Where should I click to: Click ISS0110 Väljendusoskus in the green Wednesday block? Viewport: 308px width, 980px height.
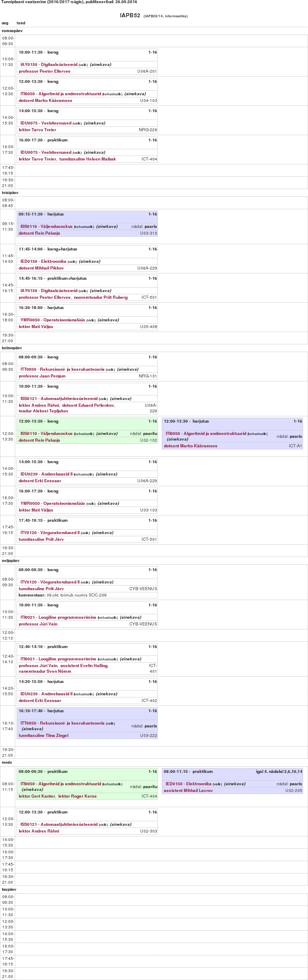(x=46, y=433)
